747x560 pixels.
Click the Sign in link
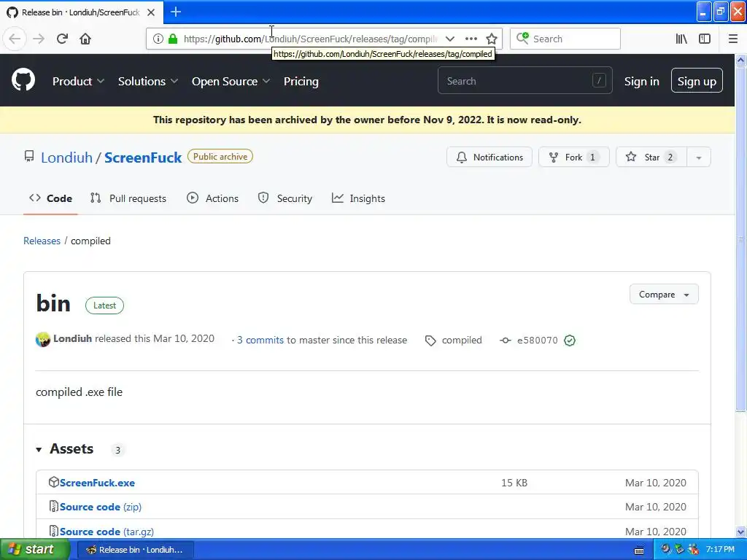click(642, 82)
